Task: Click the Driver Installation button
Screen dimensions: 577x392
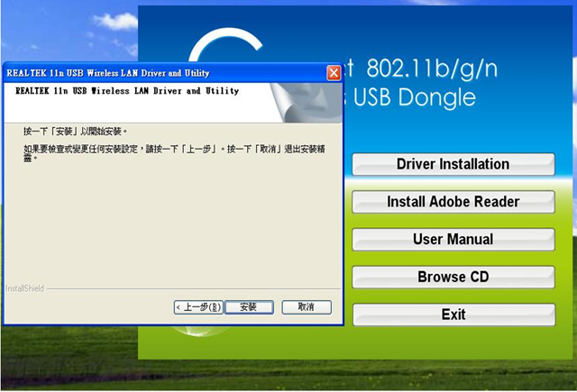Action: [453, 164]
